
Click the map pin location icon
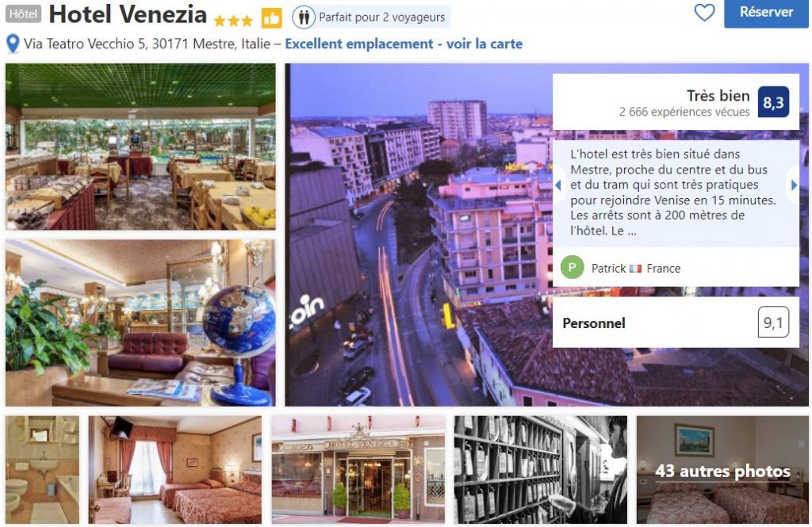[13, 44]
